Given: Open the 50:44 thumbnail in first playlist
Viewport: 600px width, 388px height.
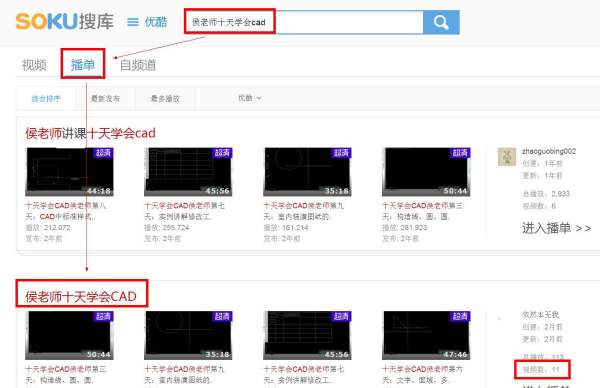Looking at the screenshot, I should click(x=426, y=172).
